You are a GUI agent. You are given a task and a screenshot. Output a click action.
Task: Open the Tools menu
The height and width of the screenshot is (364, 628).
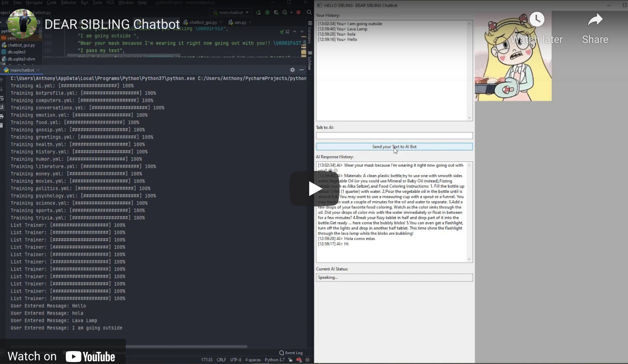97,3
